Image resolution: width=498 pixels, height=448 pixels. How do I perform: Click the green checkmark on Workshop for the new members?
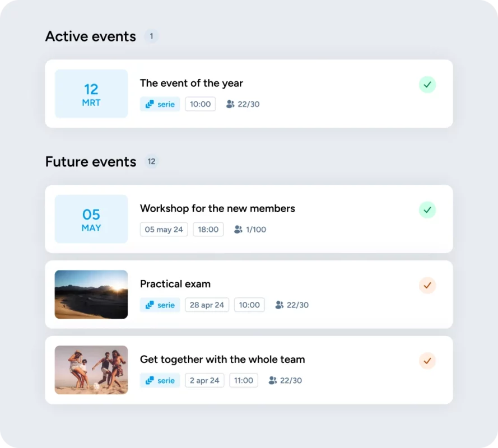[x=427, y=210]
